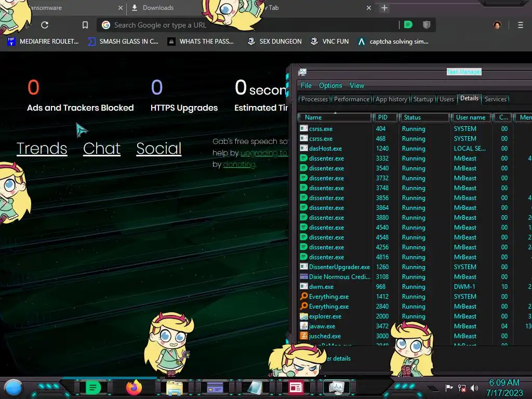
Task: Click the Windows Start orb
Action: click(x=14, y=388)
